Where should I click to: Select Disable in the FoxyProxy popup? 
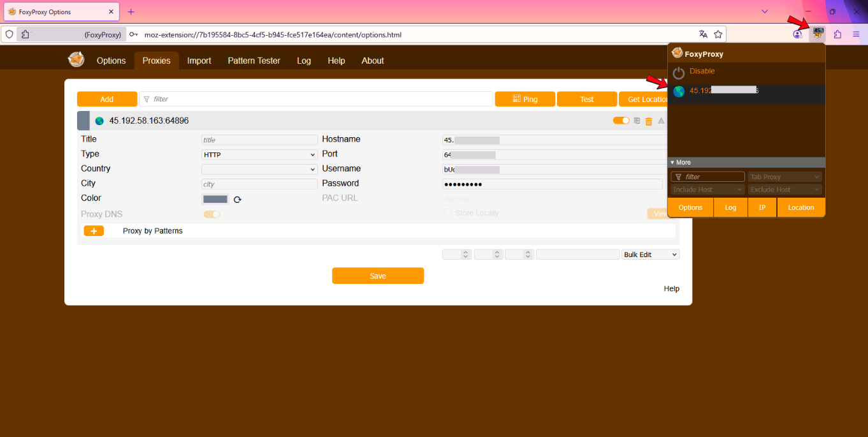tap(702, 71)
